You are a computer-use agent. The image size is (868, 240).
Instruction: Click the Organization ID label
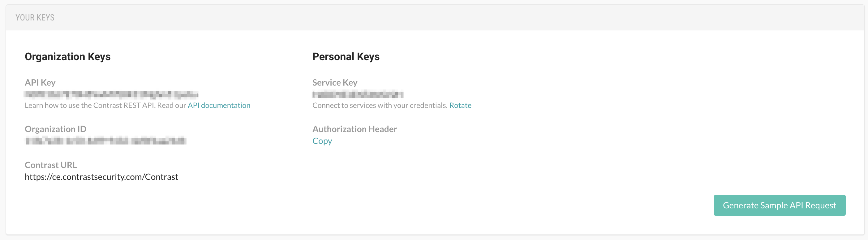55,129
